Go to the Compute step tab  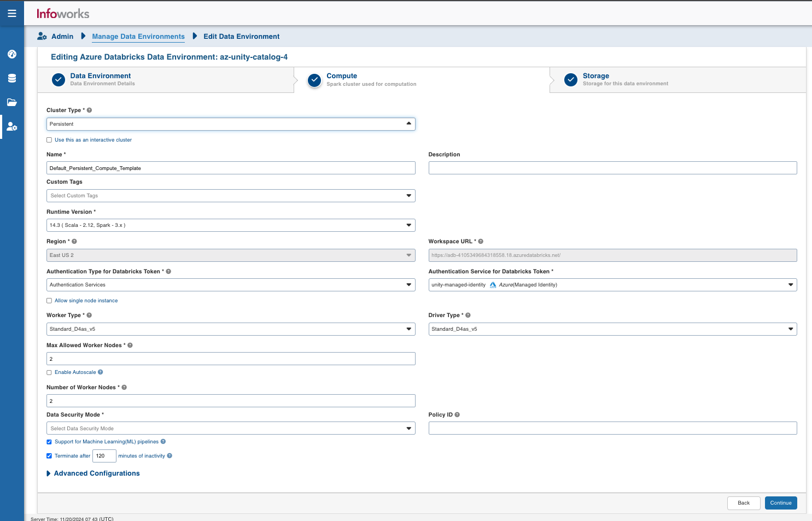tap(422, 80)
